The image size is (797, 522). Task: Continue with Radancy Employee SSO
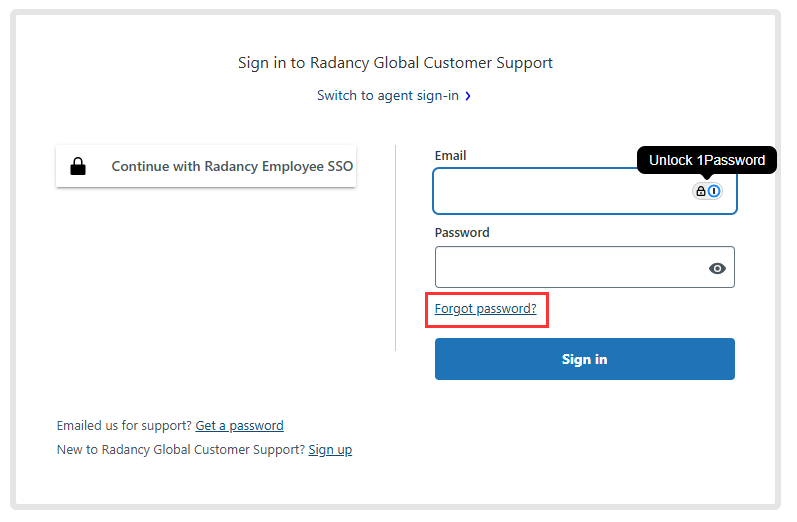pyautogui.click(x=206, y=166)
